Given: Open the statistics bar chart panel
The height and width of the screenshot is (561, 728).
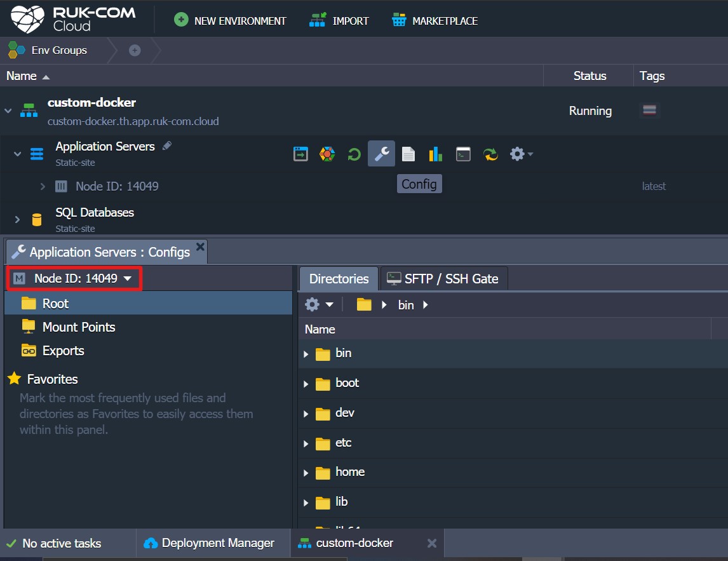Looking at the screenshot, I should (435, 154).
